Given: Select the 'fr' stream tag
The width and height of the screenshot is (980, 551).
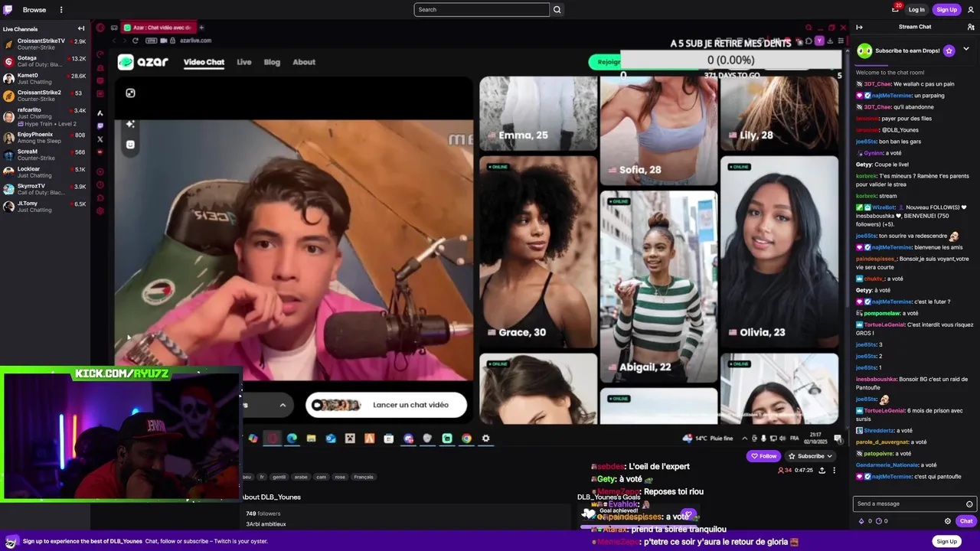Looking at the screenshot, I should tap(262, 477).
